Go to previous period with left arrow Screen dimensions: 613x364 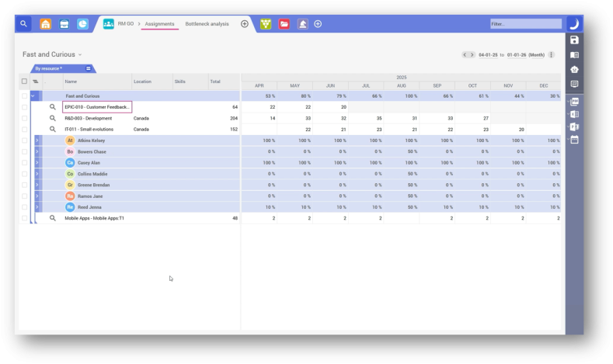[x=465, y=55]
